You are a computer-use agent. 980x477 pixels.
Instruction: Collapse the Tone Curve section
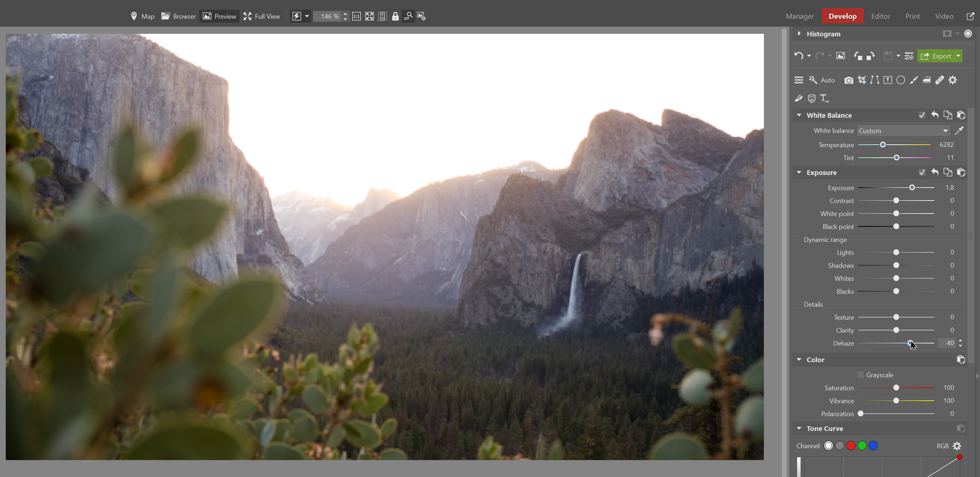point(799,428)
